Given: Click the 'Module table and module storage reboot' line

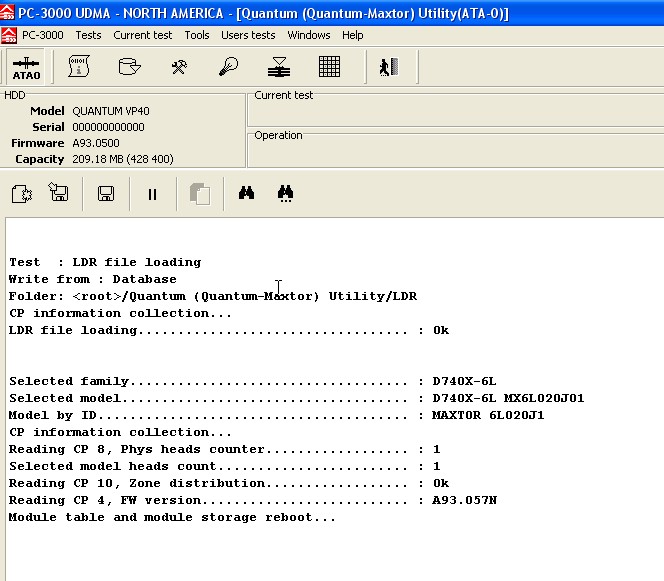Looking at the screenshot, I should pyautogui.click(x=172, y=517).
